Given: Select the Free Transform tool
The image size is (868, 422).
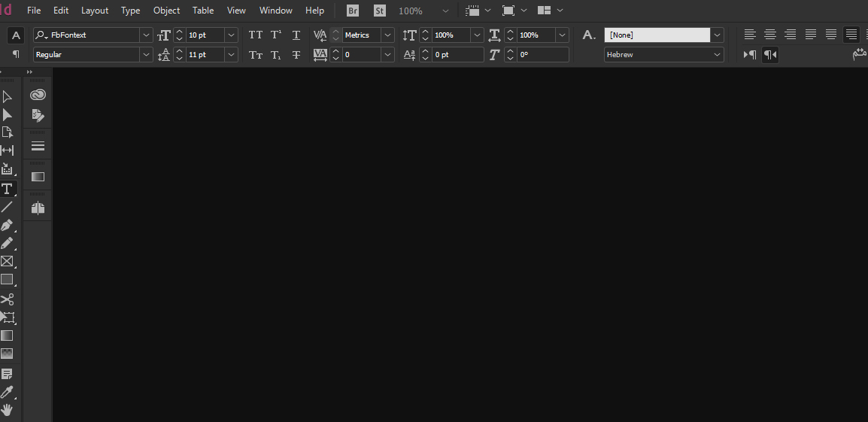Looking at the screenshot, I should pyautogui.click(x=8, y=317).
